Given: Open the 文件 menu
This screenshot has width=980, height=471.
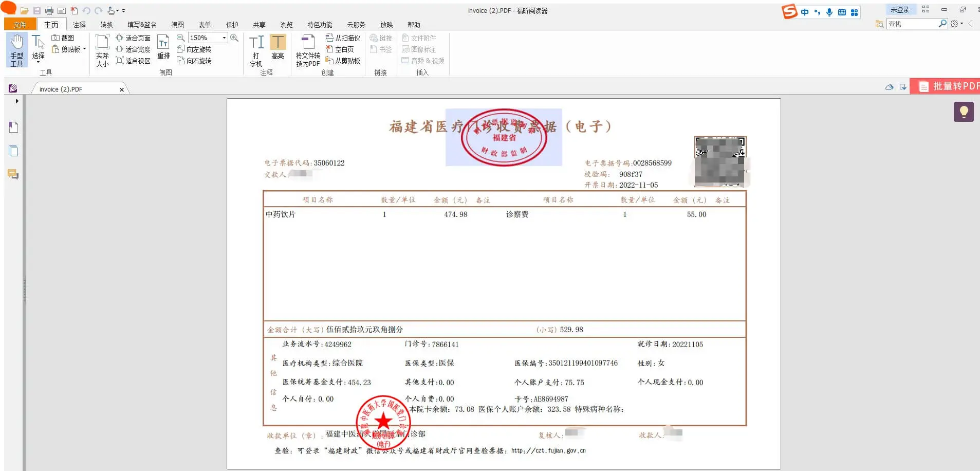Looking at the screenshot, I should tap(20, 25).
